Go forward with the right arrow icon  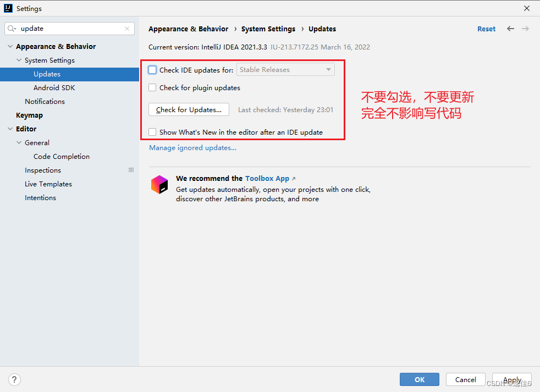click(525, 29)
